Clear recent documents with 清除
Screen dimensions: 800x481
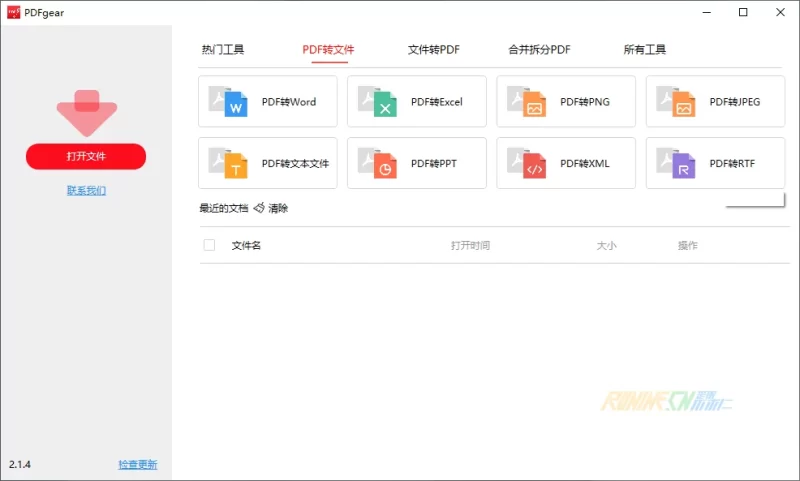[x=272, y=208]
